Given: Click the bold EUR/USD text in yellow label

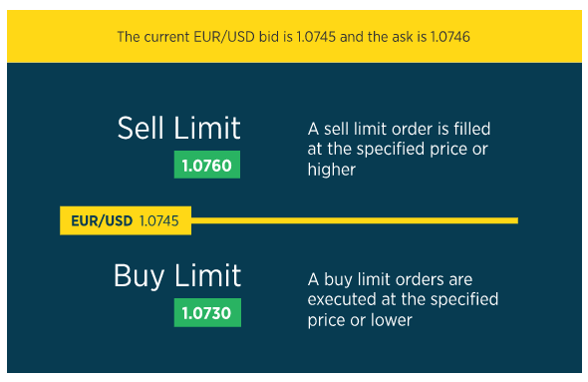Looking at the screenshot, I should 102,221.
